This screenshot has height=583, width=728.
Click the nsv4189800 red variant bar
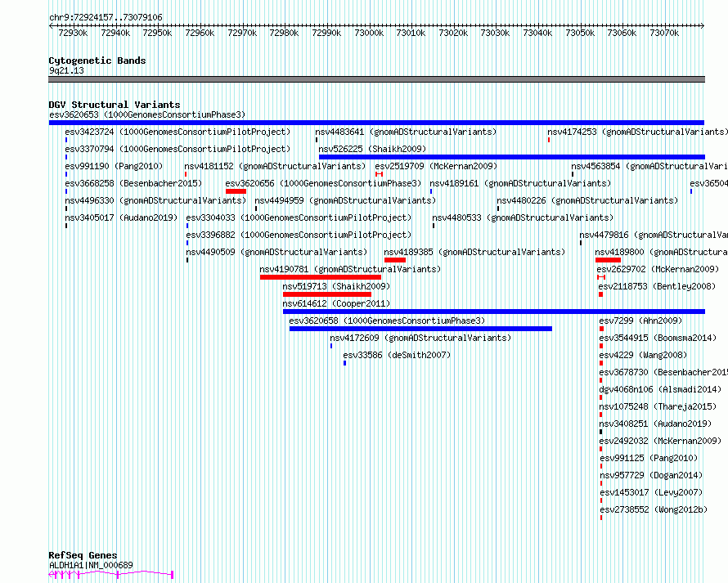tap(609, 260)
